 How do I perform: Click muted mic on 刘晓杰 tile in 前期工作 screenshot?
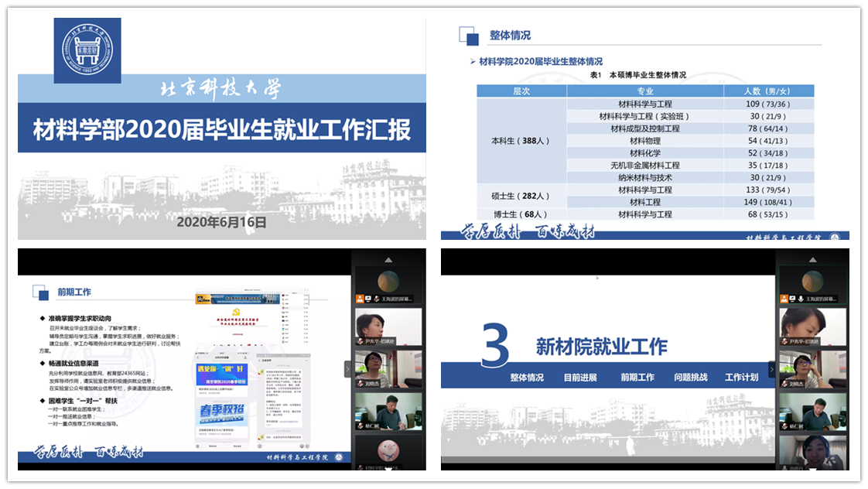[x=361, y=383]
